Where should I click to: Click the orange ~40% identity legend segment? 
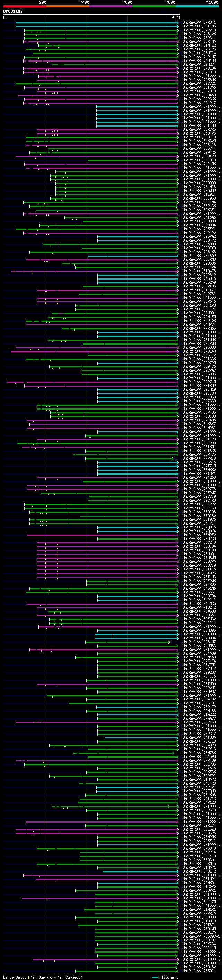(x=68, y=6)
